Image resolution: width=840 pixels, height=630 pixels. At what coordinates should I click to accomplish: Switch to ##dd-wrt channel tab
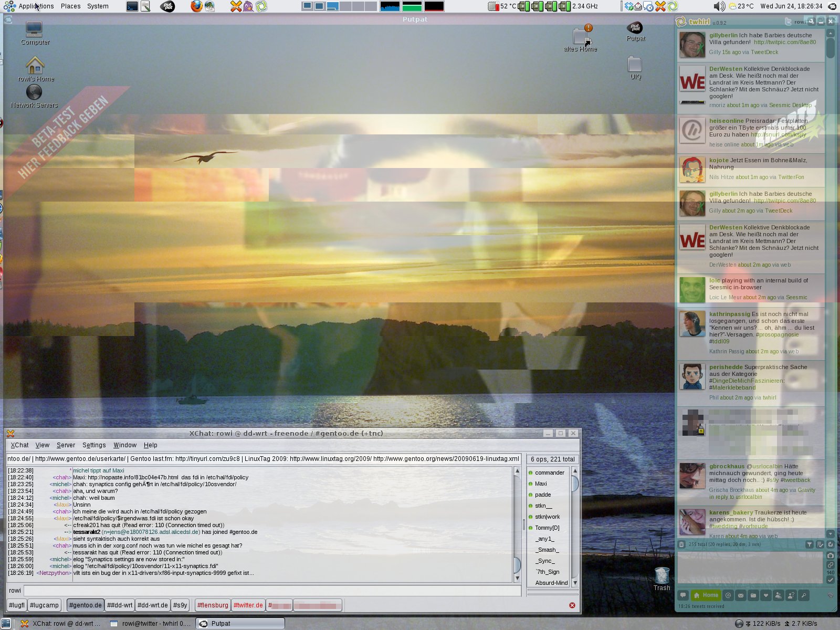(x=120, y=605)
